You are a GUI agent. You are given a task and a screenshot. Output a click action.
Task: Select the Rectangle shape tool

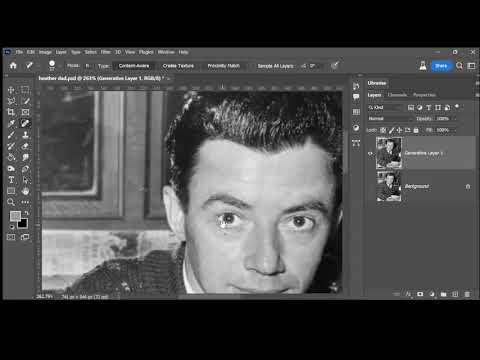pos(11,191)
